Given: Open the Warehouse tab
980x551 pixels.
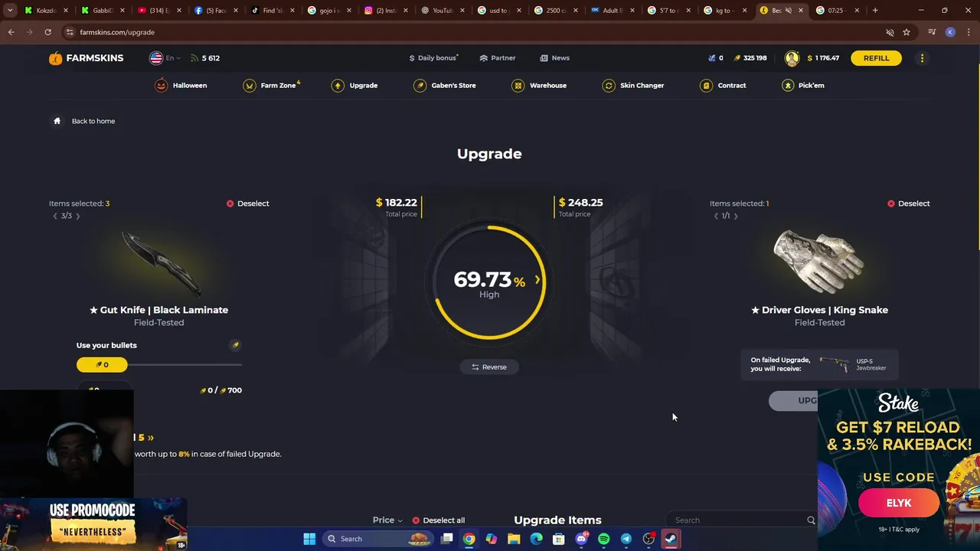Looking at the screenshot, I should coord(539,86).
